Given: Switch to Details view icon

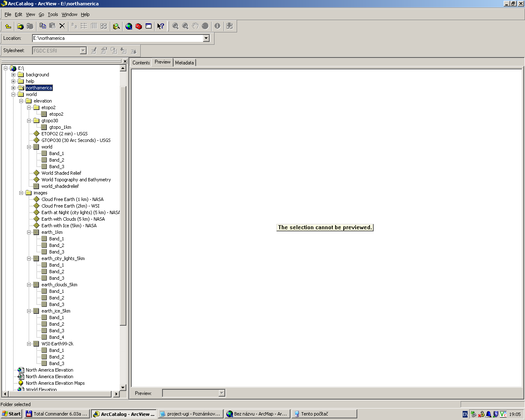Looking at the screenshot, I should (x=94, y=26).
